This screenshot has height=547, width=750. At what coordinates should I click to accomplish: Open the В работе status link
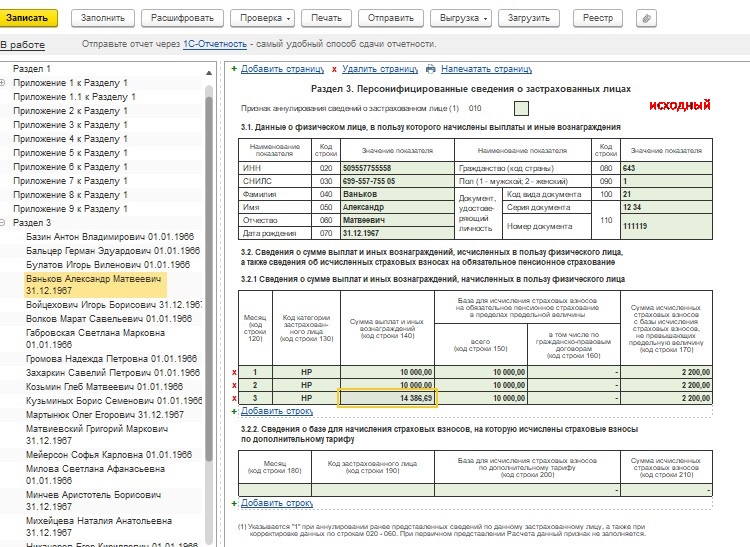pos(22,45)
